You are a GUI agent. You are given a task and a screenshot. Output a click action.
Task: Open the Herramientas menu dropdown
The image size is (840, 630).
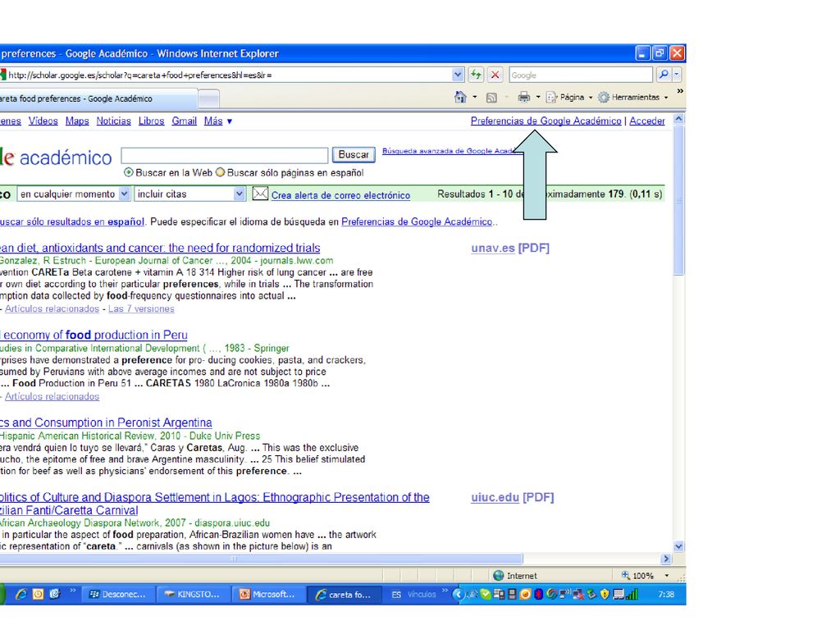666,98
